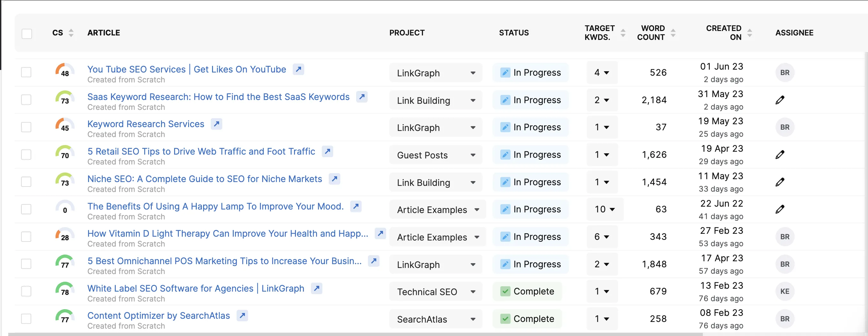
Task: Open external link icon for Keyword Research Services
Action: (216, 124)
